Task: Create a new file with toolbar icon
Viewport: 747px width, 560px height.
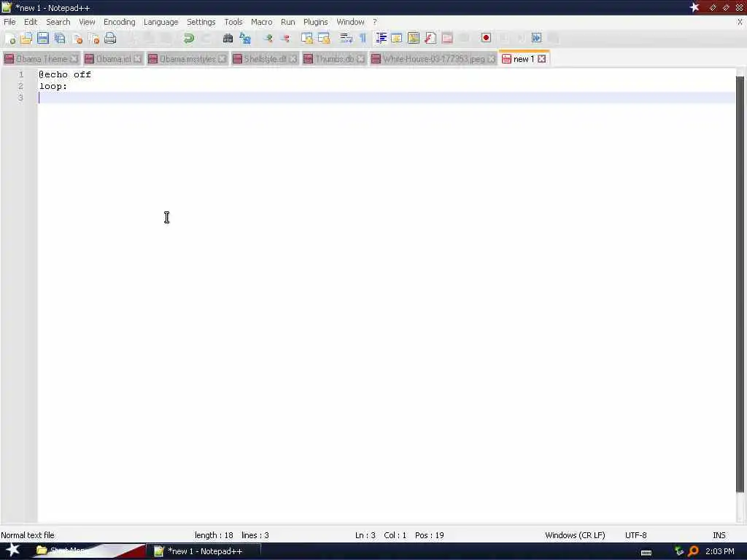Action: pyautogui.click(x=10, y=39)
